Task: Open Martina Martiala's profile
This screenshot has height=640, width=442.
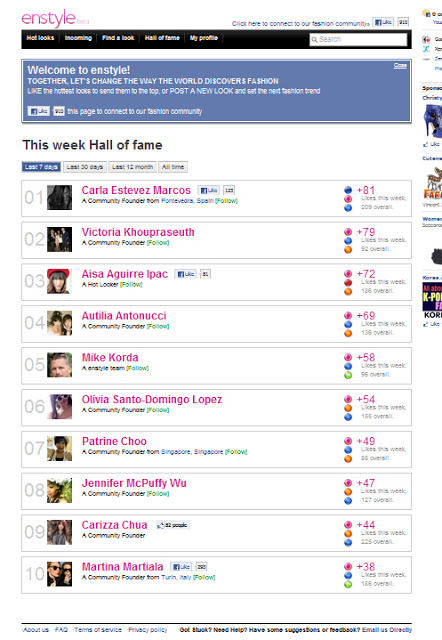Action: tap(122, 567)
